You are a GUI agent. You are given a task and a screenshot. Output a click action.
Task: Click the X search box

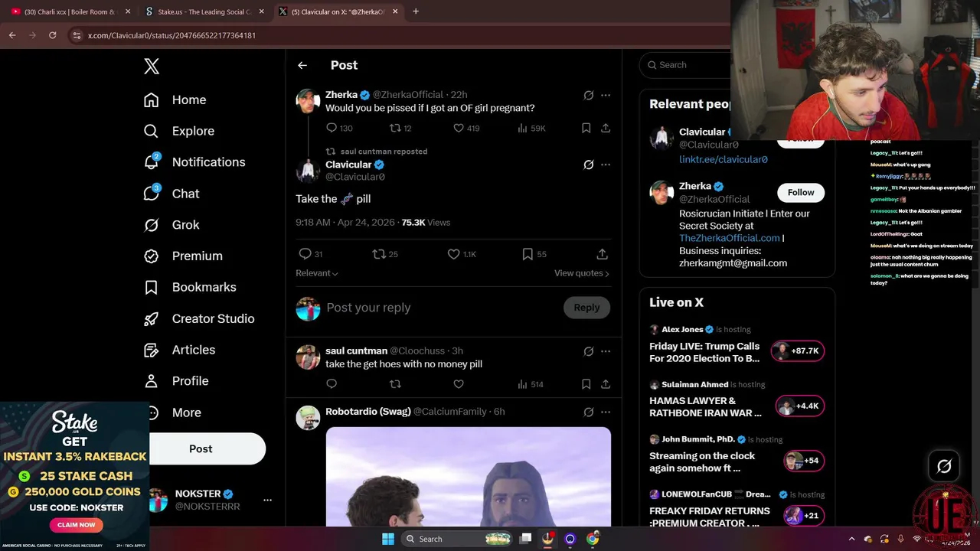tap(685, 65)
